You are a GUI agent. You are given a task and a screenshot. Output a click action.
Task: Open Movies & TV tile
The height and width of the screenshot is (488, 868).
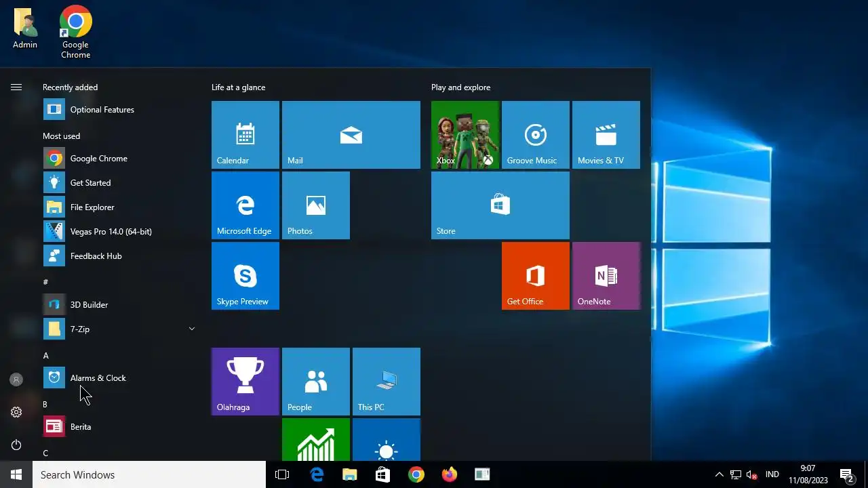(x=606, y=135)
